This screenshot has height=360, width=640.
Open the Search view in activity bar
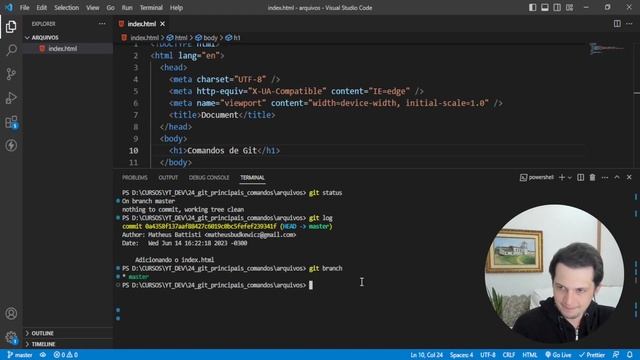pos(11,50)
